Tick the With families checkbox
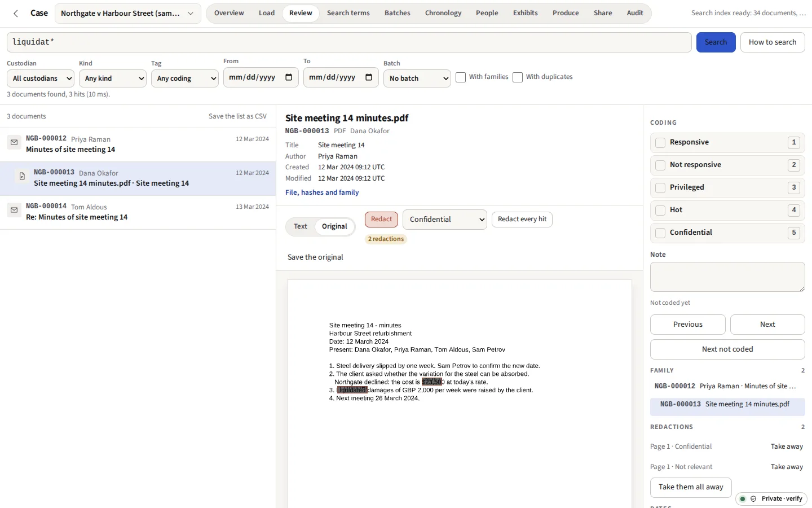 coord(461,77)
